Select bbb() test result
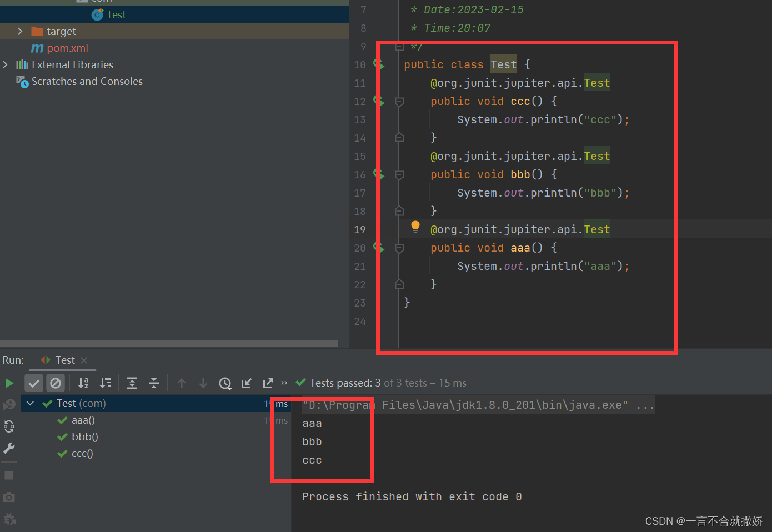This screenshot has height=532, width=772. [84, 437]
